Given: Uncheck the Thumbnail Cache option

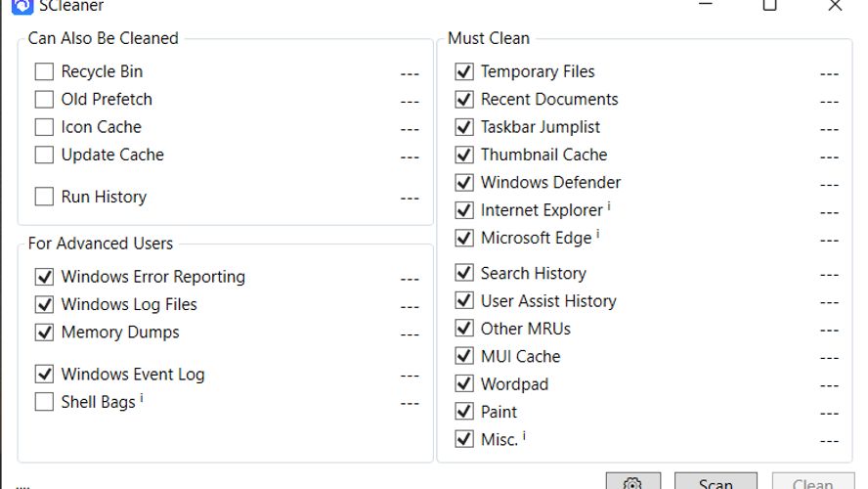Looking at the screenshot, I should click(x=464, y=155).
